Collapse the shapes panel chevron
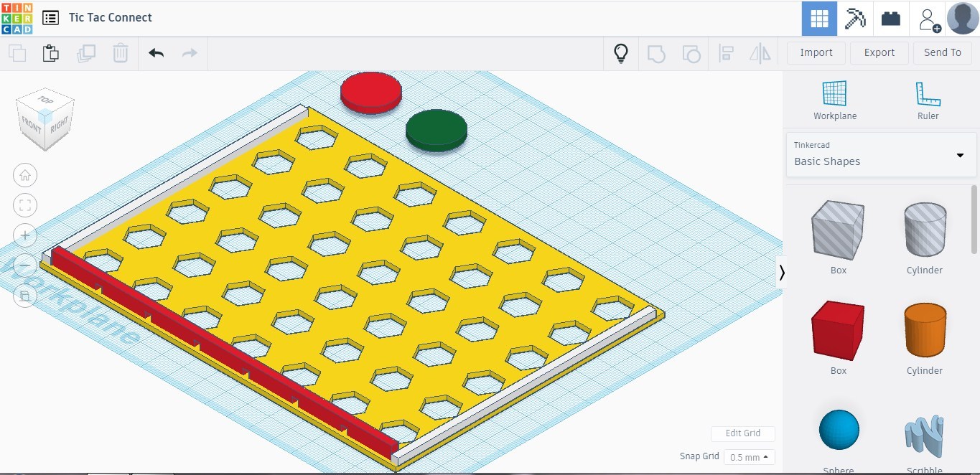980x475 pixels. (x=782, y=273)
